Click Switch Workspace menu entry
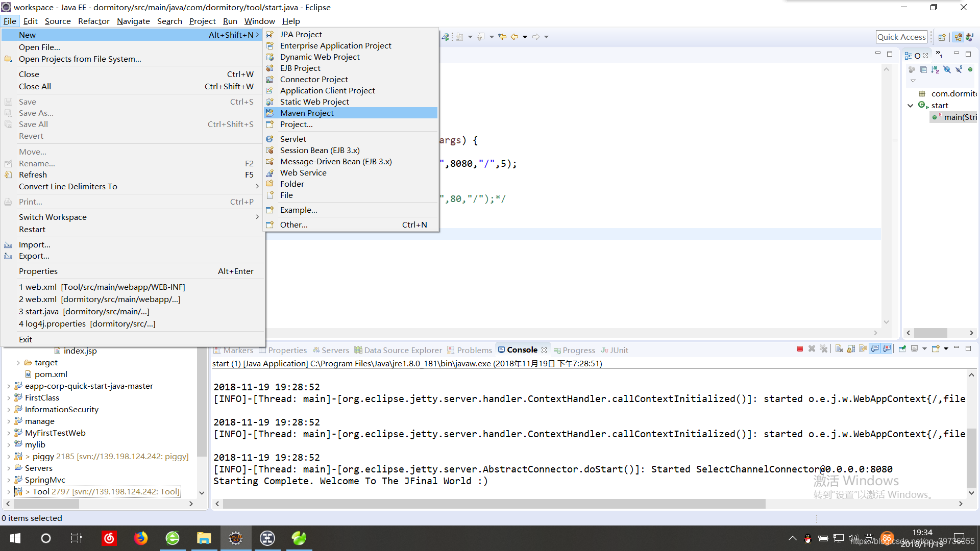The width and height of the screenshot is (980, 551). pos(133,217)
